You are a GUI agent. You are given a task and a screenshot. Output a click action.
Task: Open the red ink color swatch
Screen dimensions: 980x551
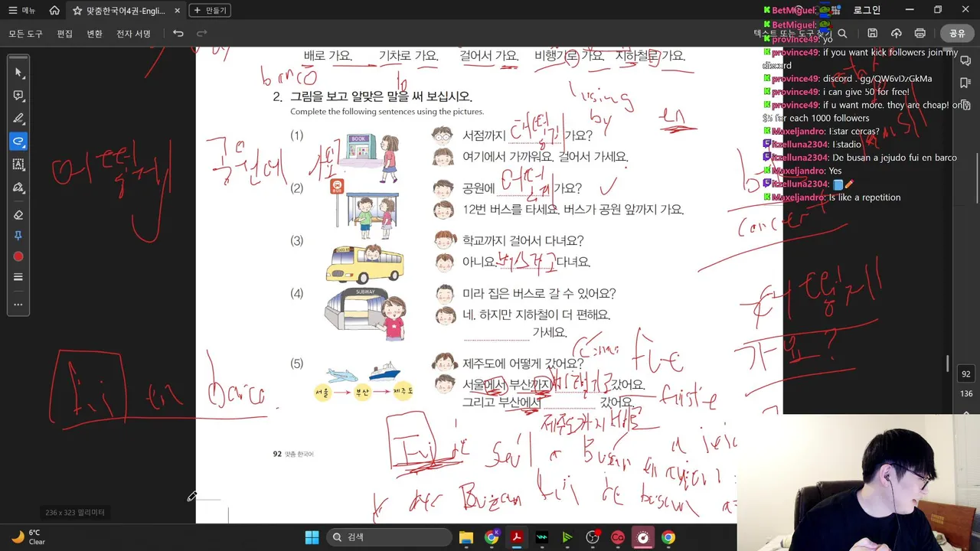tap(18, 256)
